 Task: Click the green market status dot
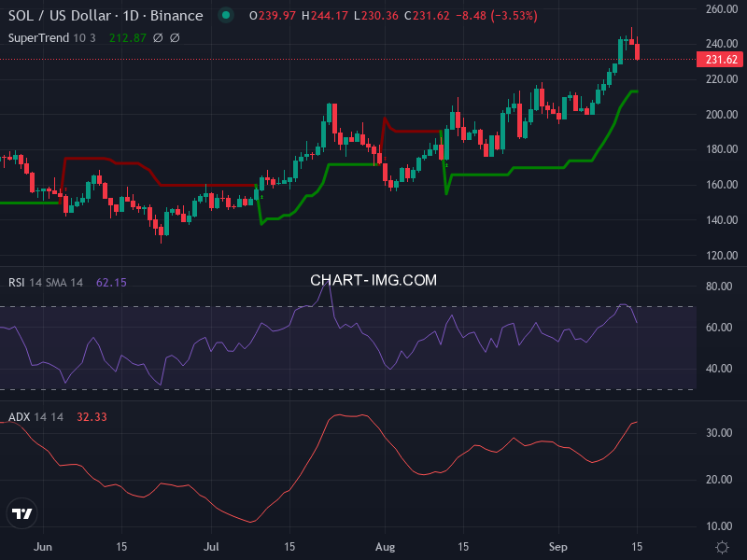pos(225,16)
